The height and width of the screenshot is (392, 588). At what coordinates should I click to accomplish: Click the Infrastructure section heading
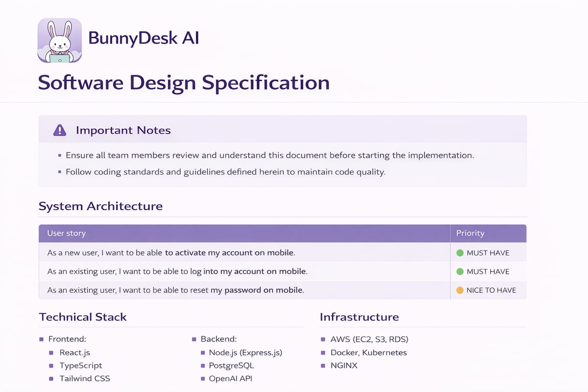pos(359,317)
